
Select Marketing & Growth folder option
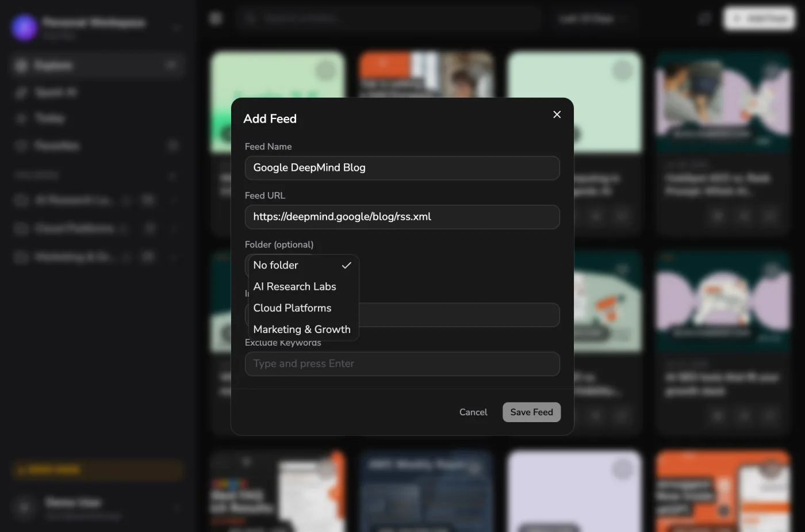coord(304,329)
